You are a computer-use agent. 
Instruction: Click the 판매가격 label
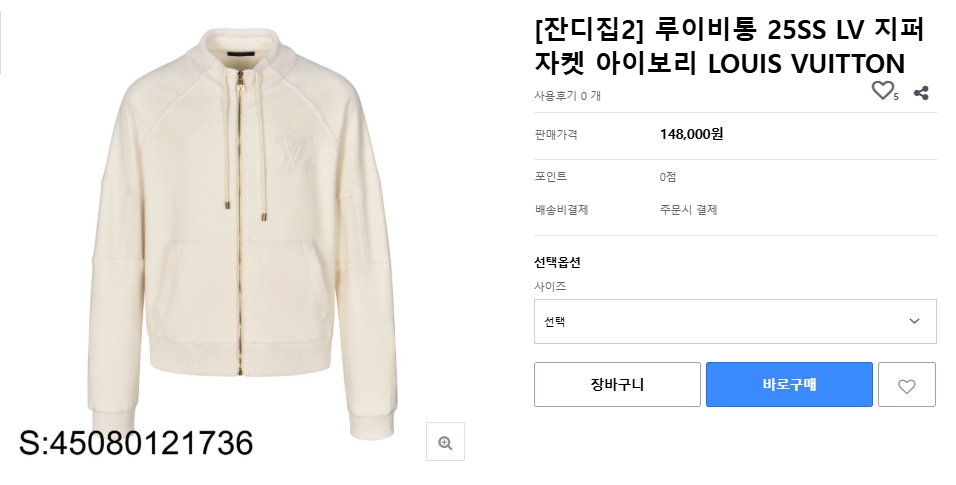[x=556, y=135]
